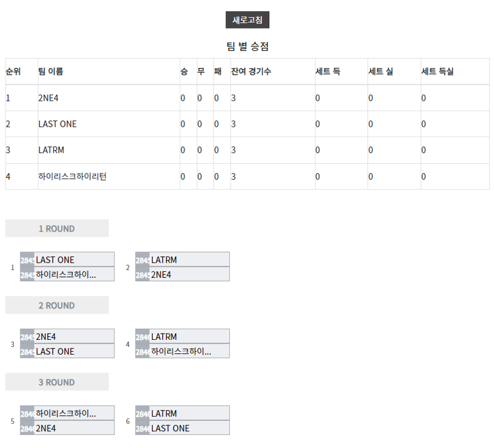
Task: Click the 잔여 경기수 column header
Action: tap(251, 71)
